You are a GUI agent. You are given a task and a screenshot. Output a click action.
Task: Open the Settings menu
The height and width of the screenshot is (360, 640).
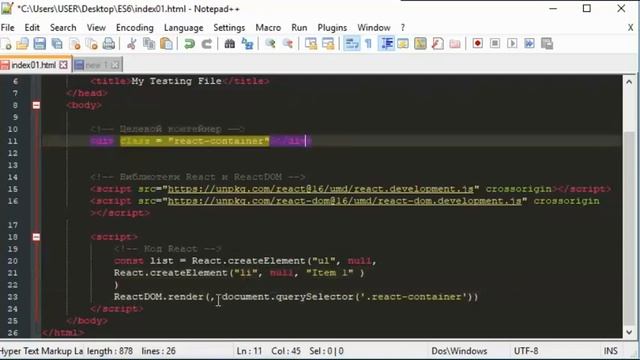[x=229, y=27]
